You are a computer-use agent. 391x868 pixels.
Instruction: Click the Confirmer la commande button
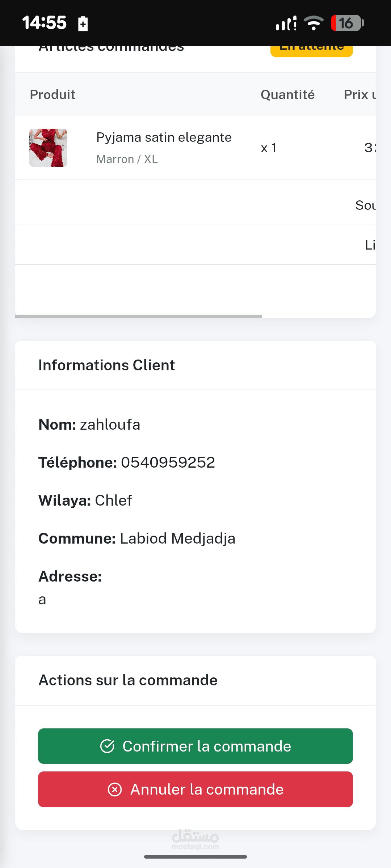[x=195, y=746]
